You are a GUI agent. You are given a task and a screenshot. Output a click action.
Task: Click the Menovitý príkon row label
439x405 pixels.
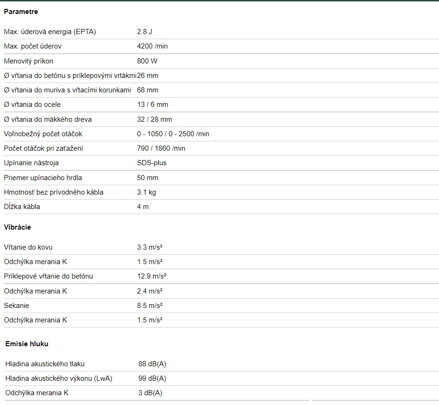[28, 61]
